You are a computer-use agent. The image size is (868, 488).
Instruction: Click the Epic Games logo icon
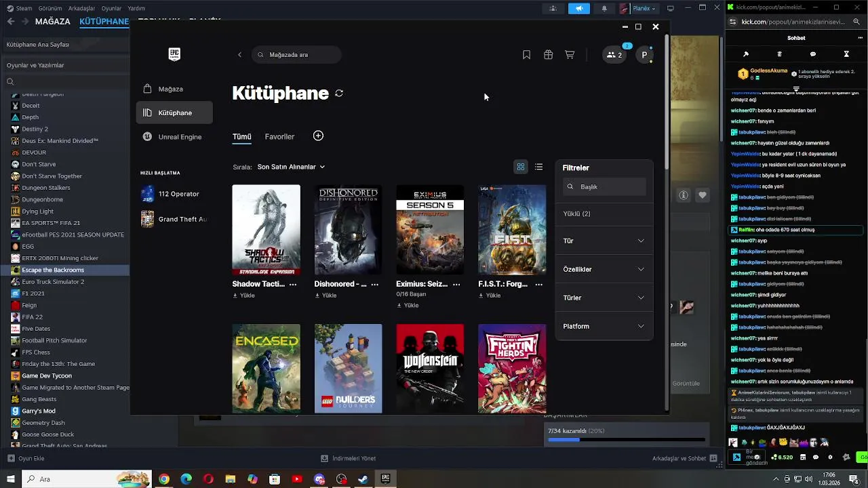pyautogui.click(x=174, y=55)
